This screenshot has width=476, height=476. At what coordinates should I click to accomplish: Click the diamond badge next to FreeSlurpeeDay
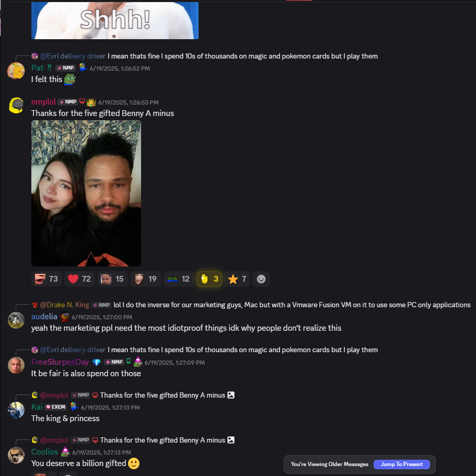click(97, 362)
